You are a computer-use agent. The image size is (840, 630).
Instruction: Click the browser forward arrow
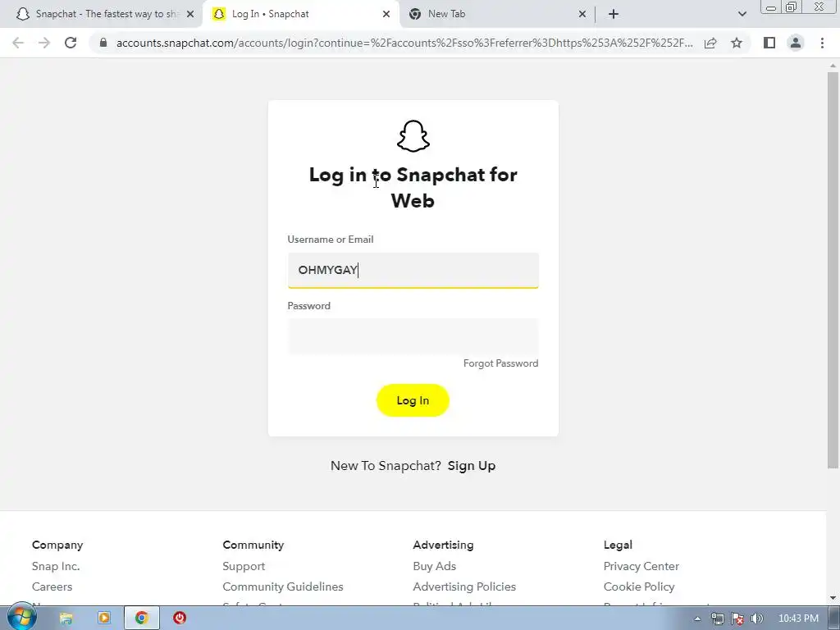(44, 43)
